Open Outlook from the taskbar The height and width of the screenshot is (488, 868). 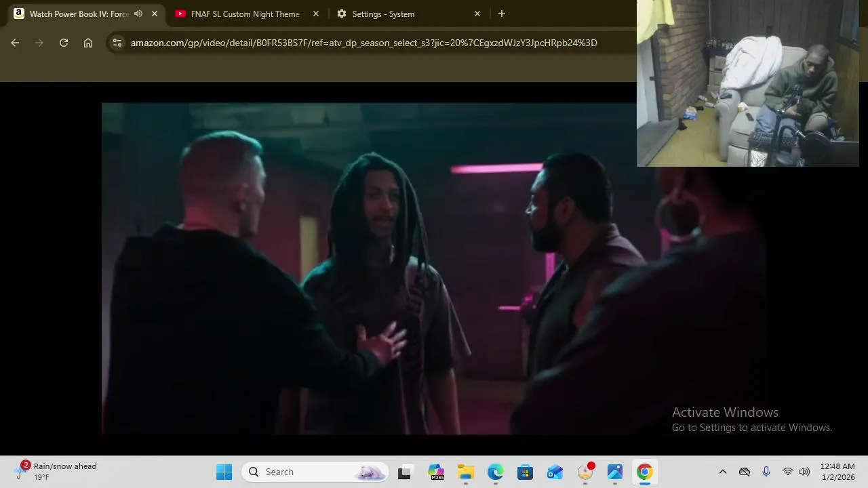[x=555, y=472]
